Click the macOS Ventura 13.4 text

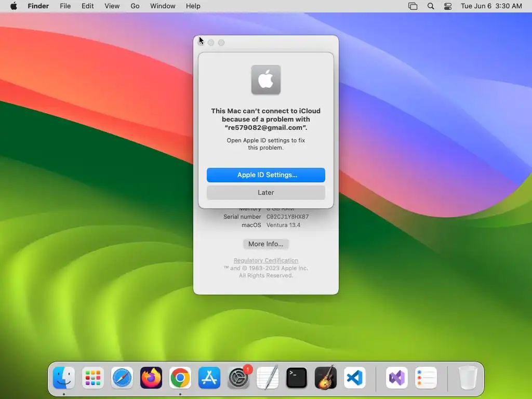pos(283,225)
